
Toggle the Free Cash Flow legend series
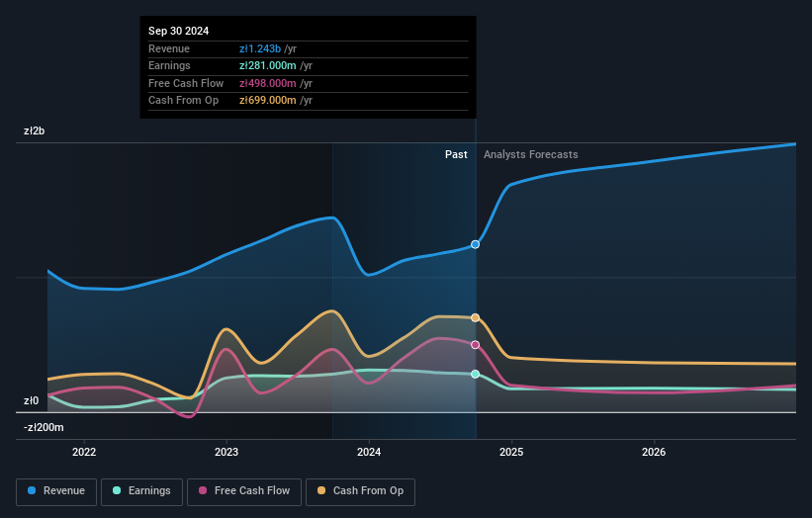click(244, 491)
